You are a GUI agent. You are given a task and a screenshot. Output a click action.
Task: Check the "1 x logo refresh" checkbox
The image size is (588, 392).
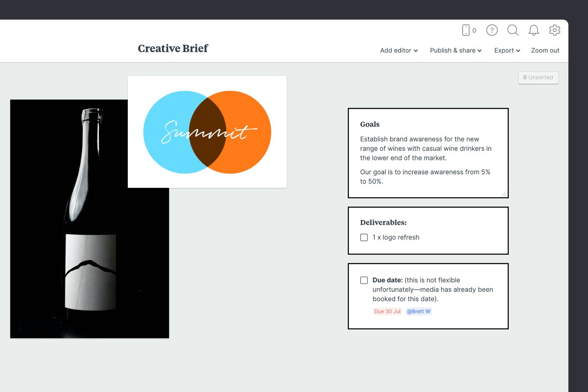tap(364, 237)
